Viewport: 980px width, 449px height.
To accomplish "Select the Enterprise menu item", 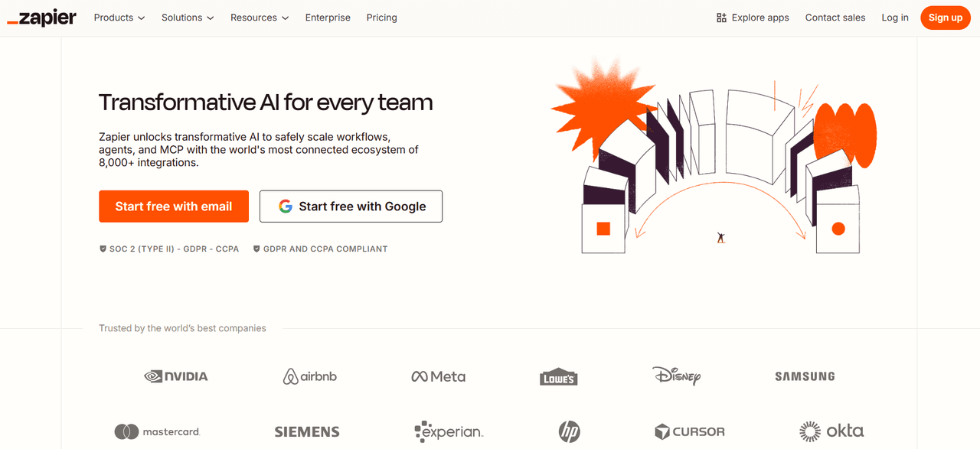I will pos(328,18).
